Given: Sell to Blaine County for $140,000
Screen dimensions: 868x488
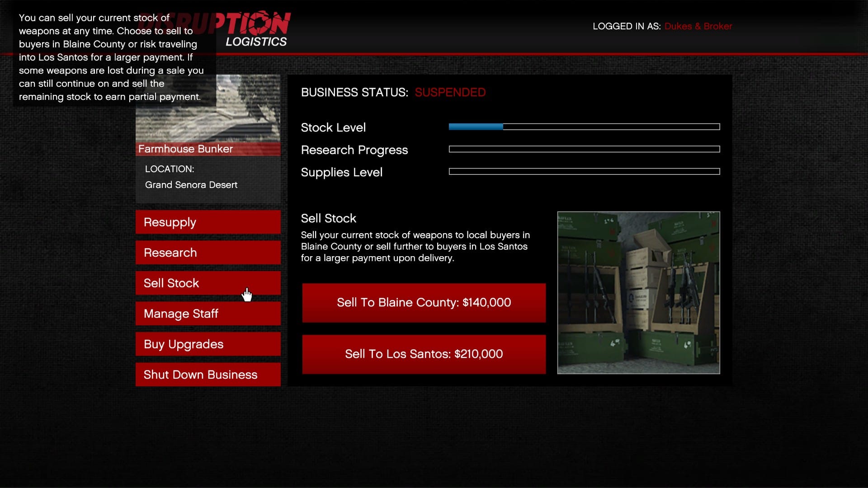Looking at the screenshot, I should click(424, 303).
